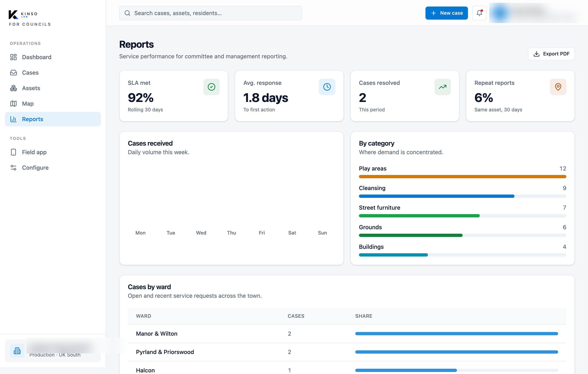Open the Map view
The image size is (588, 374).
pyautogui.click(x=53, y=104)
